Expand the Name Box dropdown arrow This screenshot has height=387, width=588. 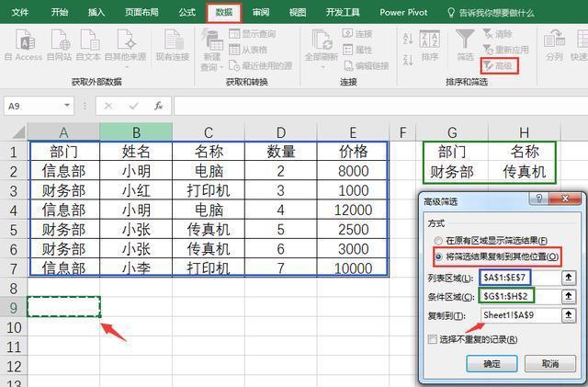tap(67, 106)
